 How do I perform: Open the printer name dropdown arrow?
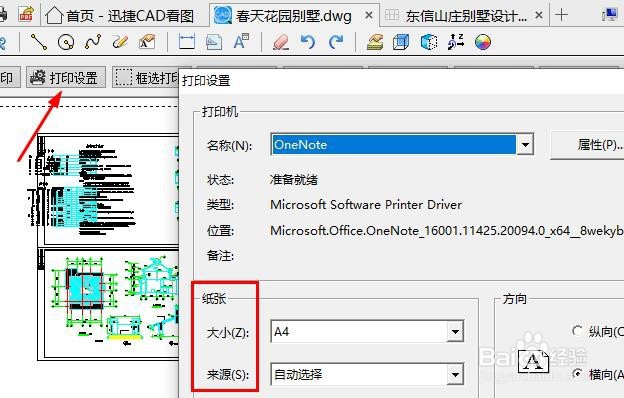click(x=525, y=145)
